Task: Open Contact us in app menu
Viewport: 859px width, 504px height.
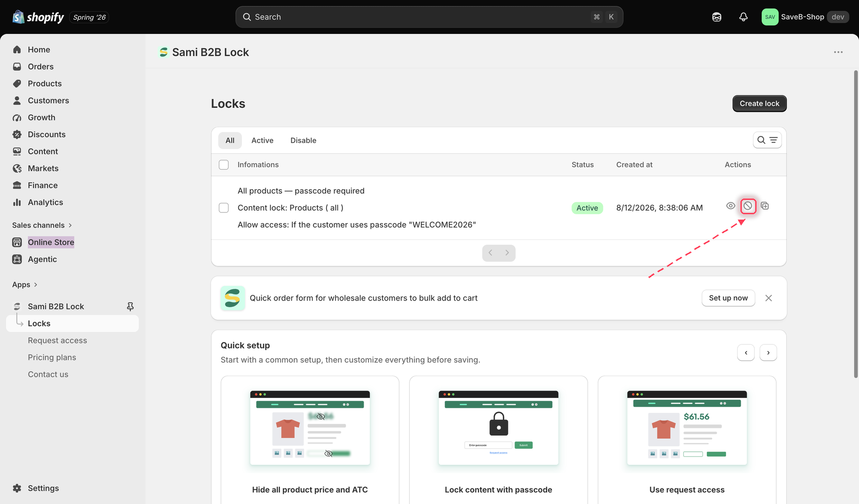Action: tap(48, 375)
